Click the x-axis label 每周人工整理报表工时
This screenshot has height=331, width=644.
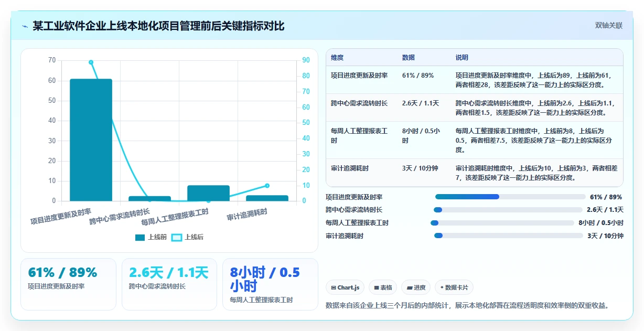tap(175, 217)
